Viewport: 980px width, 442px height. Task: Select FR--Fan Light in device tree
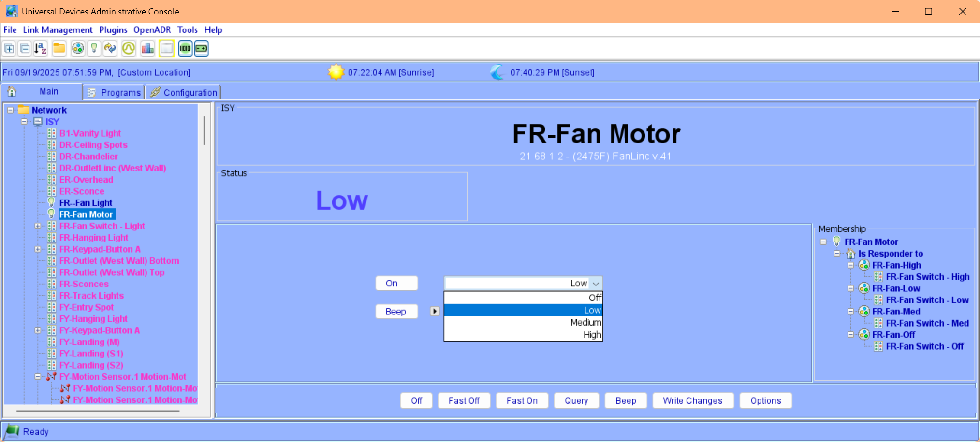(86, 203)
